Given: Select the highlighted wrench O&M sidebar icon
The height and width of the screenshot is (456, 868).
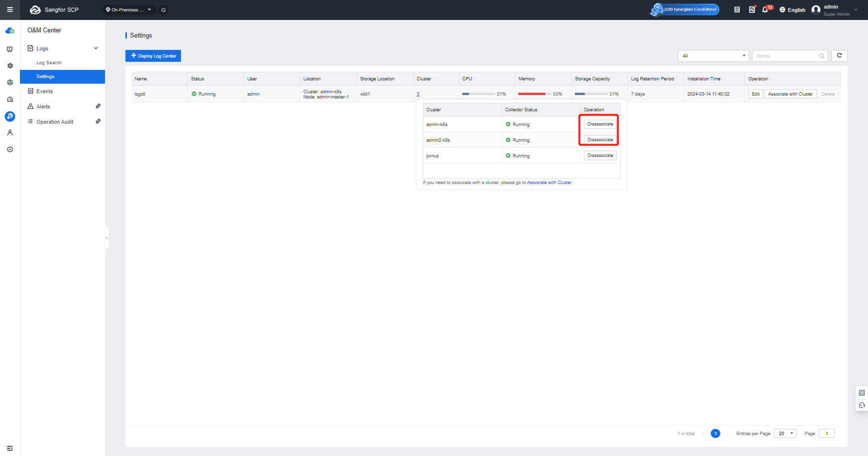Looking at the screenshot, I should pyautogui.click(x=10, y=116).
